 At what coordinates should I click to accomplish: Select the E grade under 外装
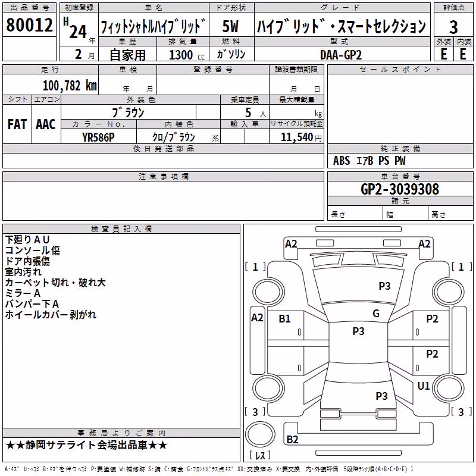(x=443, y=54)
